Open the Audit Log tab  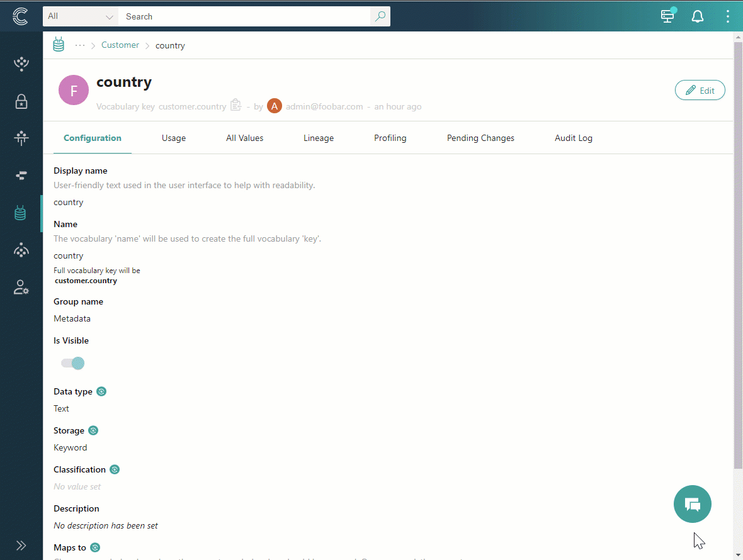click(573, 138)
